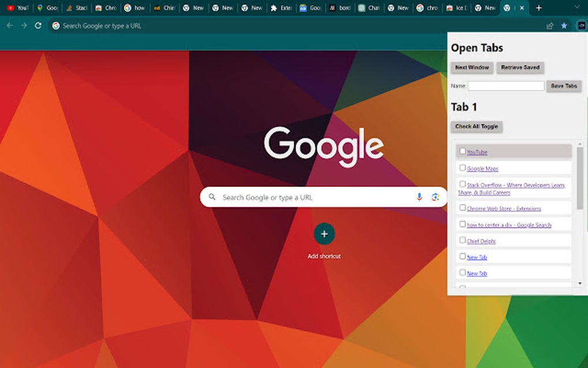Image resolution: width=588 pixels, height=368 pixels.
Task: Click the Add shortcut plus icon
Action: click(324, 234)
